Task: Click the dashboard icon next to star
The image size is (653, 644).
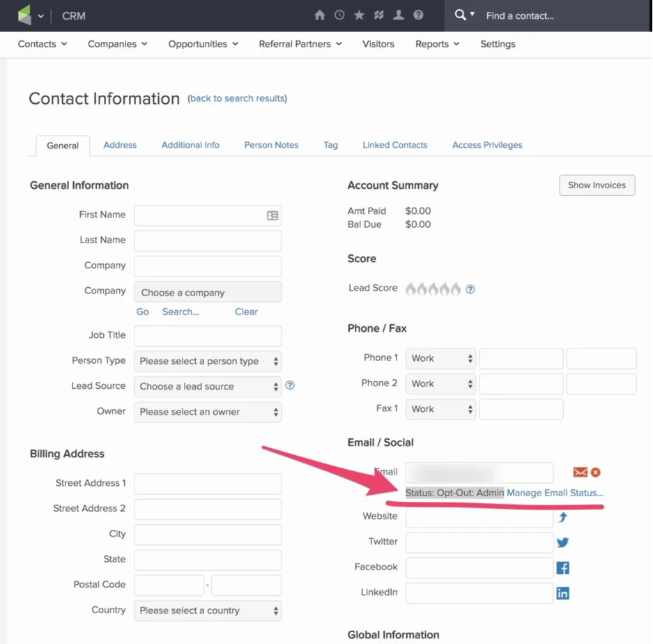Action: coord(378,15)
